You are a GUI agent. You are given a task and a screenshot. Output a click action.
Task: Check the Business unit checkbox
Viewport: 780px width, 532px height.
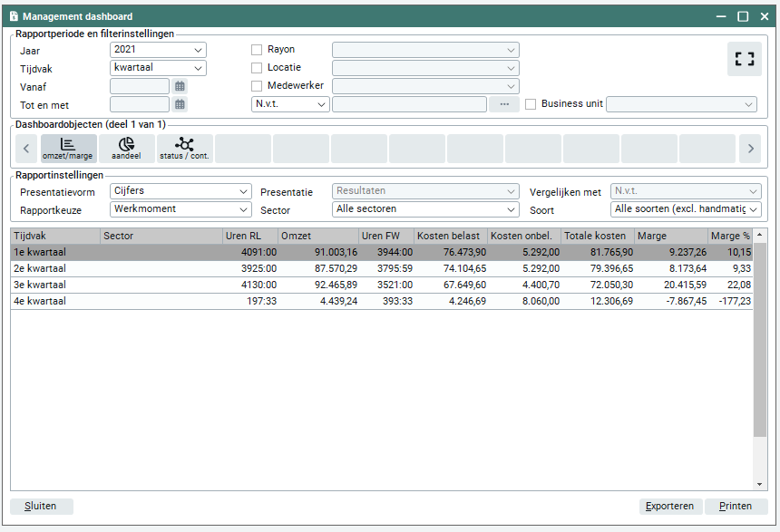531,104
